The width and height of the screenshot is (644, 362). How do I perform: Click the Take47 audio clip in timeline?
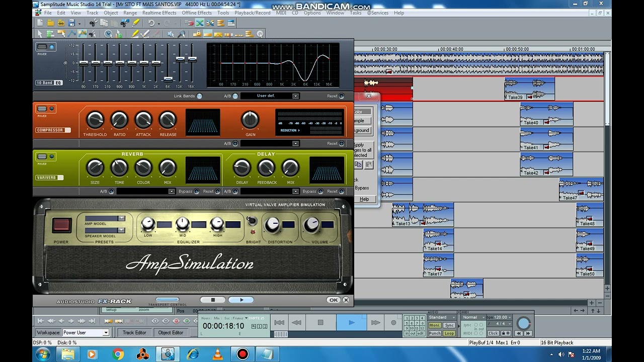(581, 189)
